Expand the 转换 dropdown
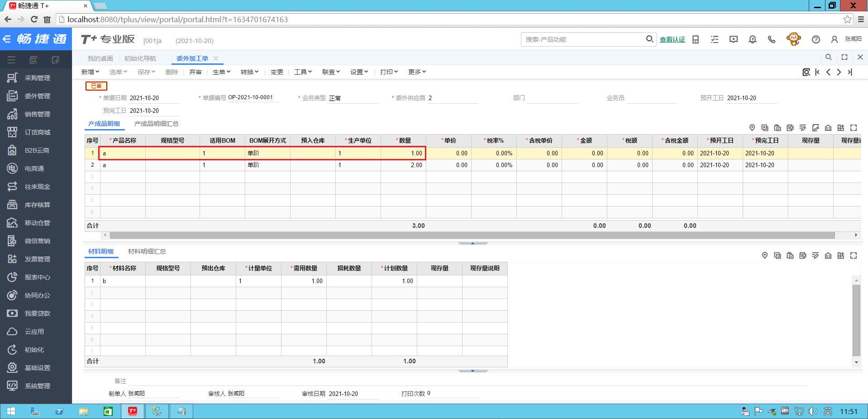 [x=249, y=72]
